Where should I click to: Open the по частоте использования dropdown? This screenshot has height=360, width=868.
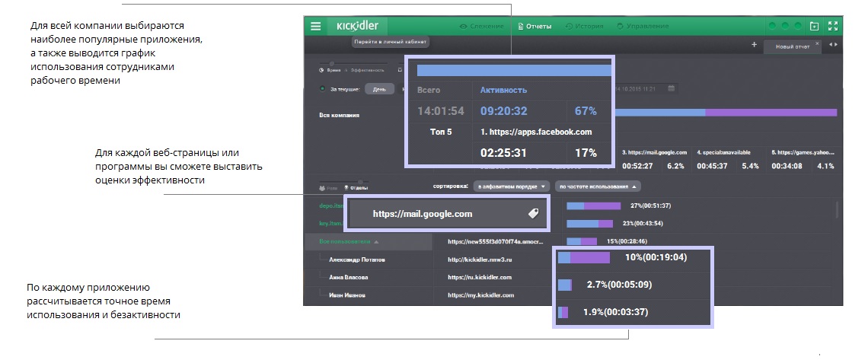(x=598, y=186)
